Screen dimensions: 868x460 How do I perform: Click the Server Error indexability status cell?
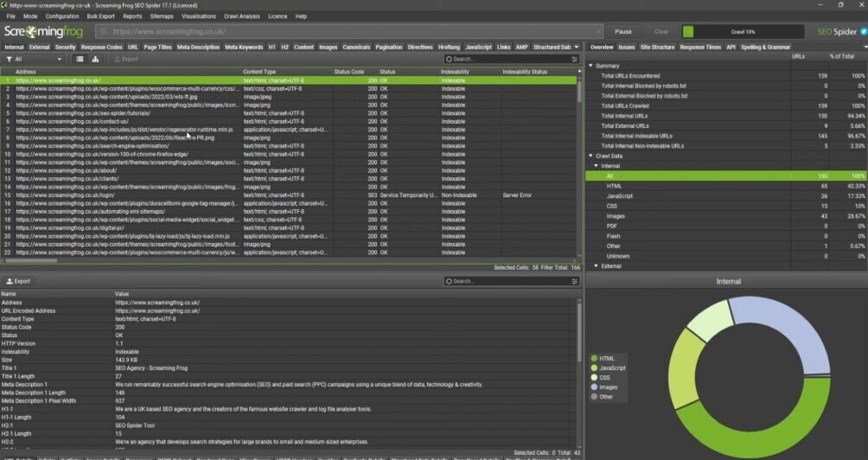point(517,195)
